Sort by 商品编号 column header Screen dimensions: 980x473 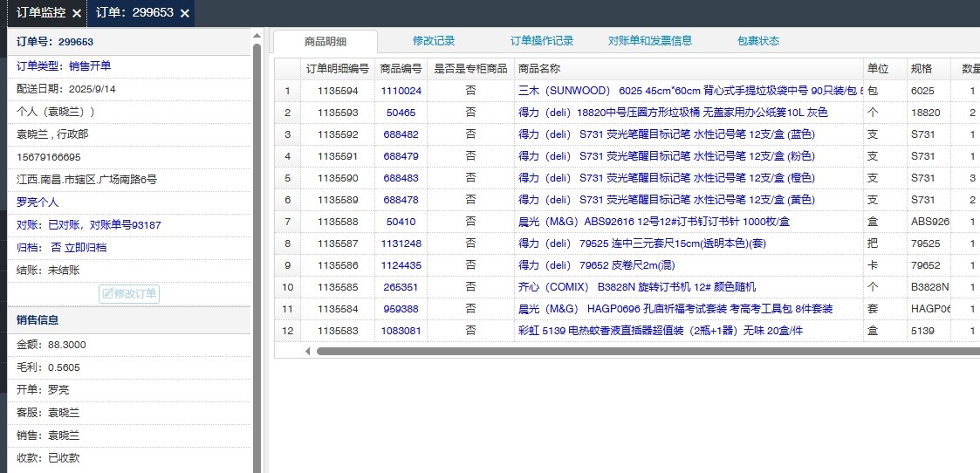401,68
